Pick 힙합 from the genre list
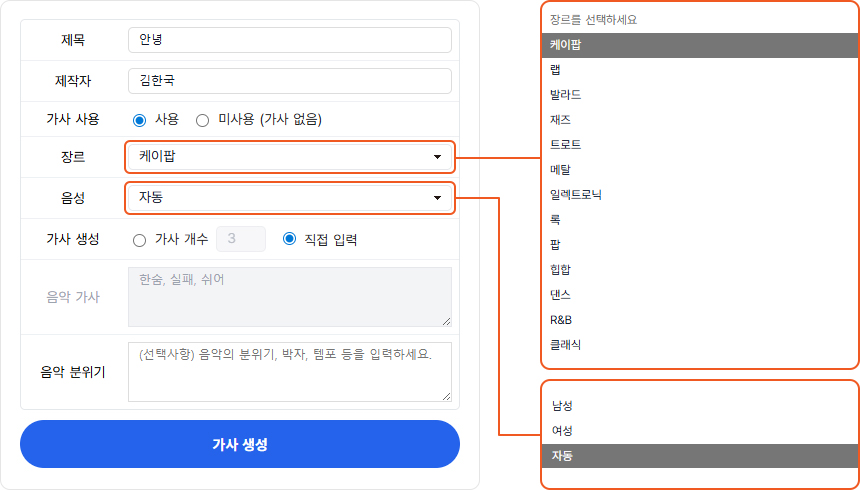This screenshot has height=490, width=860. point(561,270)
